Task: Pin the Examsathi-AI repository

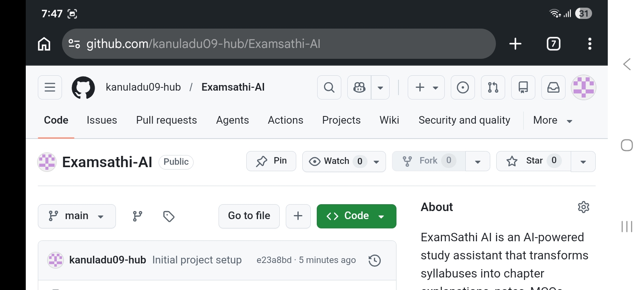Action: coord(271,161)
